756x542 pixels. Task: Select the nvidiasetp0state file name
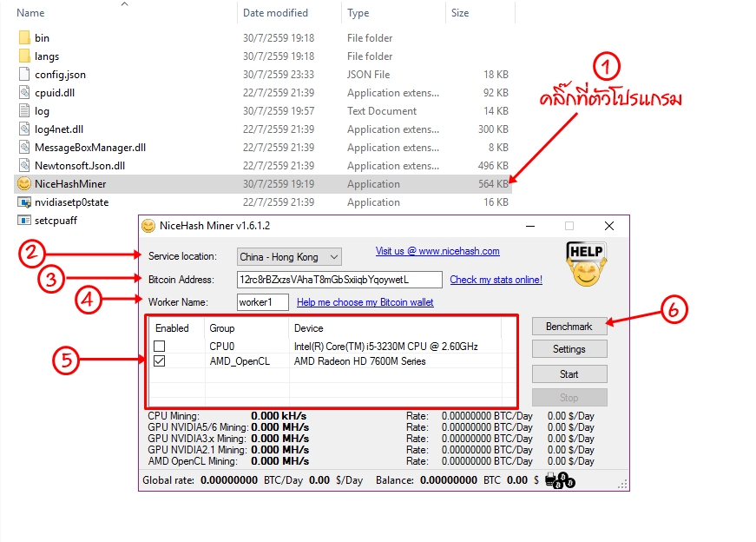[x=71, y=202]
